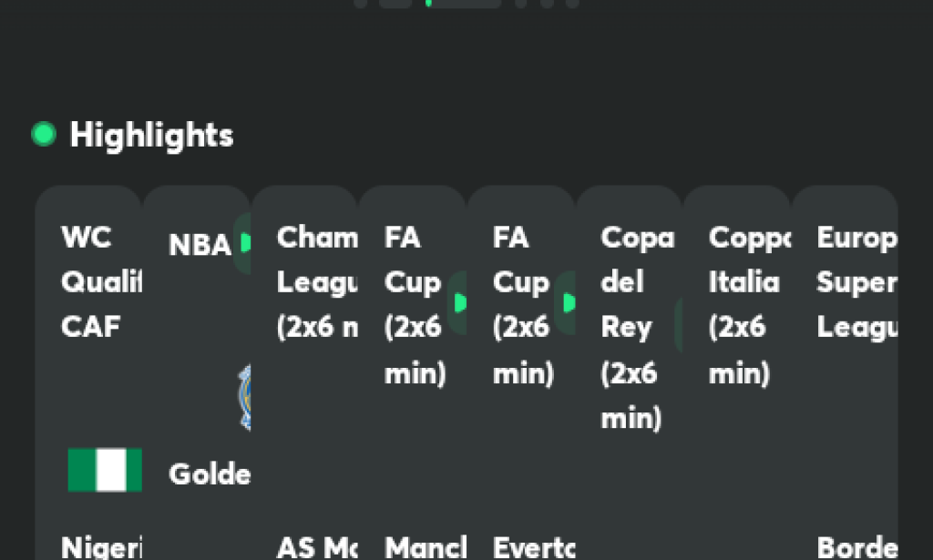
Task: Click the Nigeria team name
Action: (101, 547)
